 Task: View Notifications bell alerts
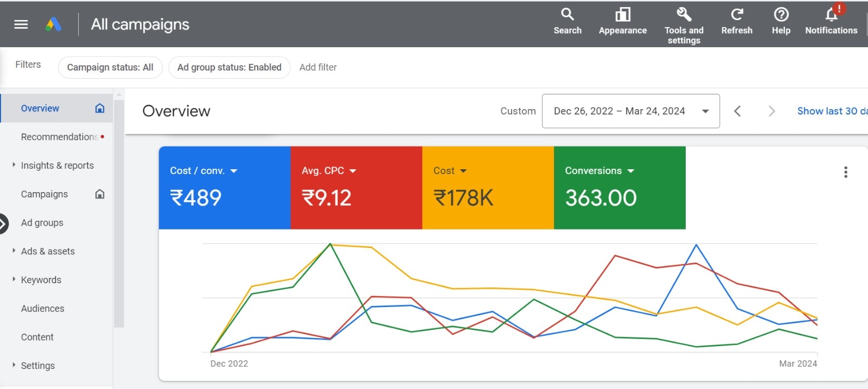pyautogui.click(x=831, y=22)
